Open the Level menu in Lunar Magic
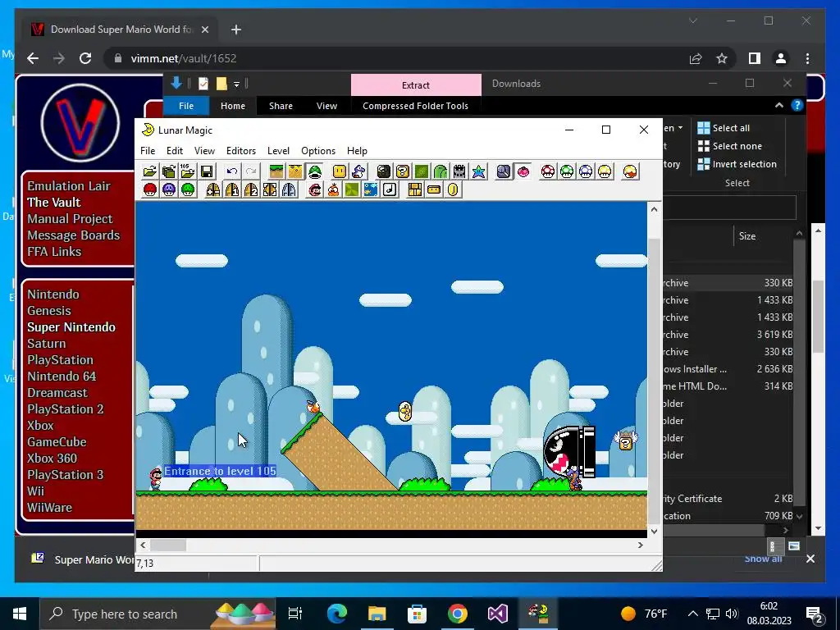Image resolution: width=840 pixels, height=630 pixels. point(279,151)
